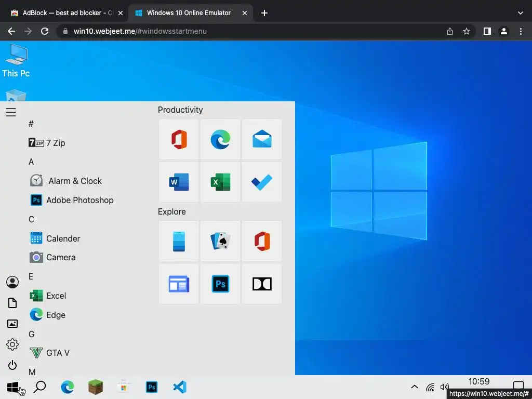Open a new browser tab

(264, 13)
